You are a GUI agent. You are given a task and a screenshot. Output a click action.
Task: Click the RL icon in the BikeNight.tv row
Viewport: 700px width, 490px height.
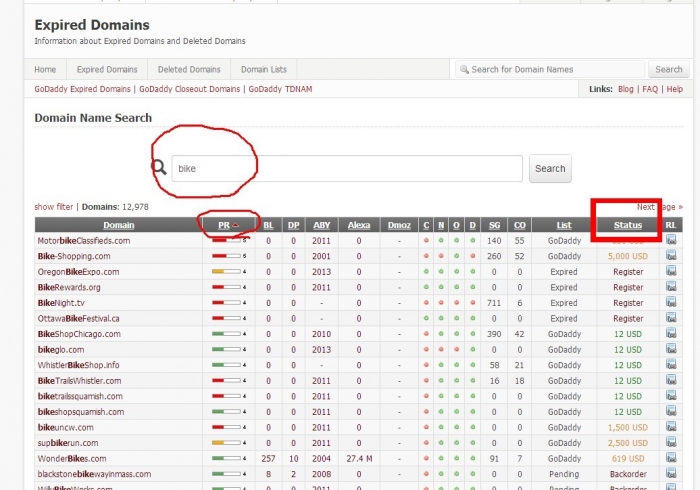[671, 303]
